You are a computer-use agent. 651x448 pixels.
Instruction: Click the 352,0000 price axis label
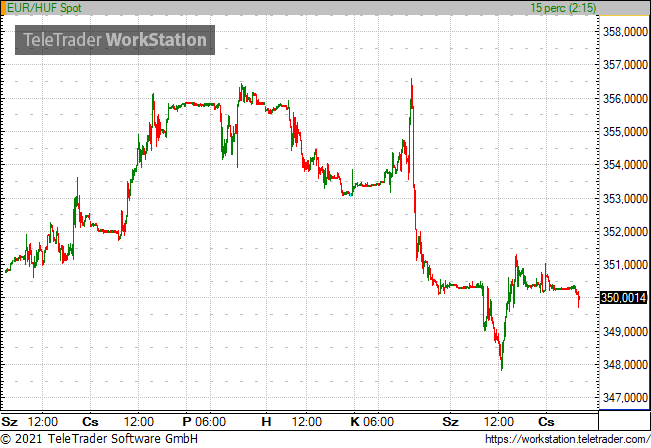pyautogui.click(x=625, y=232)
